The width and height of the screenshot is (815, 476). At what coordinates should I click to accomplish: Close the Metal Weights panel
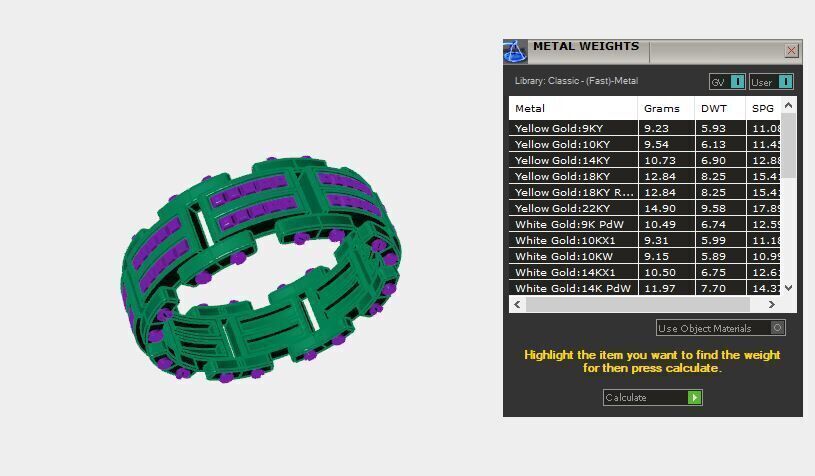click(791, 50)
